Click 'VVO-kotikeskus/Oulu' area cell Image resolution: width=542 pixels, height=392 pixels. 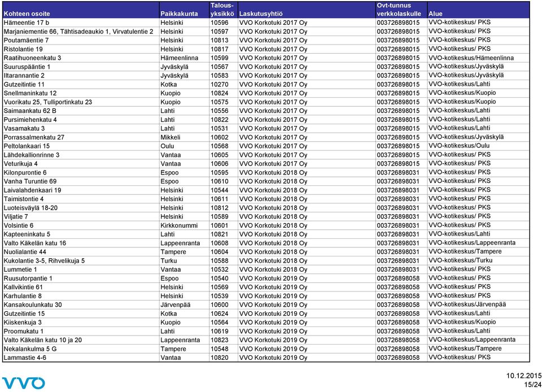pyautogui.click(x=459, y=146)
